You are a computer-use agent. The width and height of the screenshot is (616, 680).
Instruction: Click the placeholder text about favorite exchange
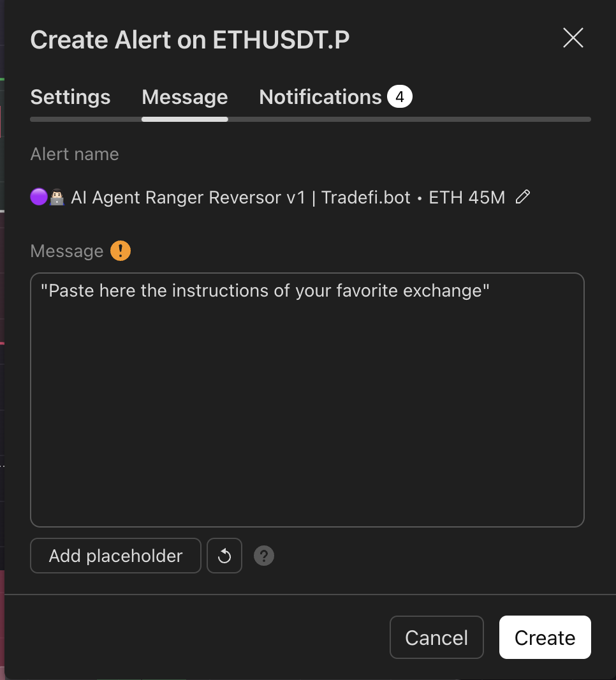click(265, 290)
